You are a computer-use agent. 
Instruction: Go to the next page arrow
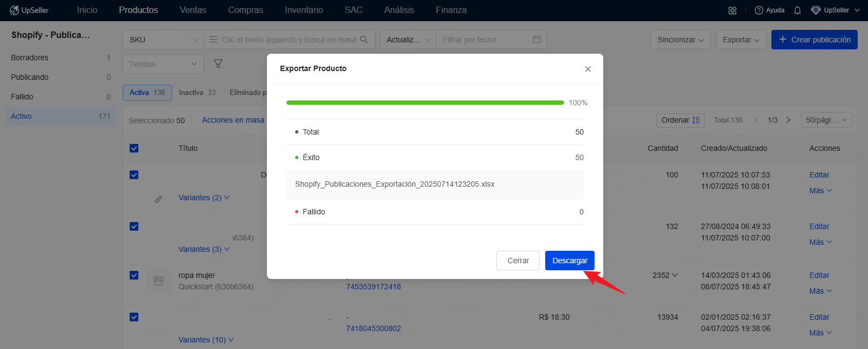[789, 120]
